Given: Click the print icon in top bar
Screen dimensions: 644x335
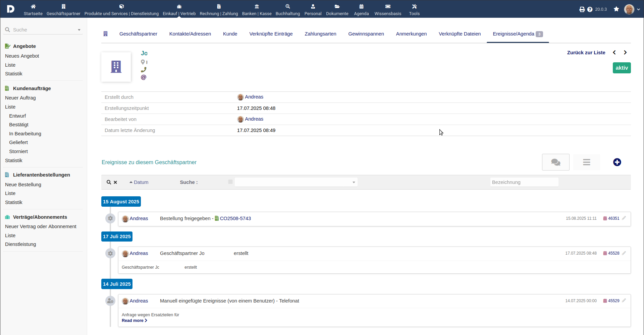Looking at the screenshot, I should click(582, 9).
